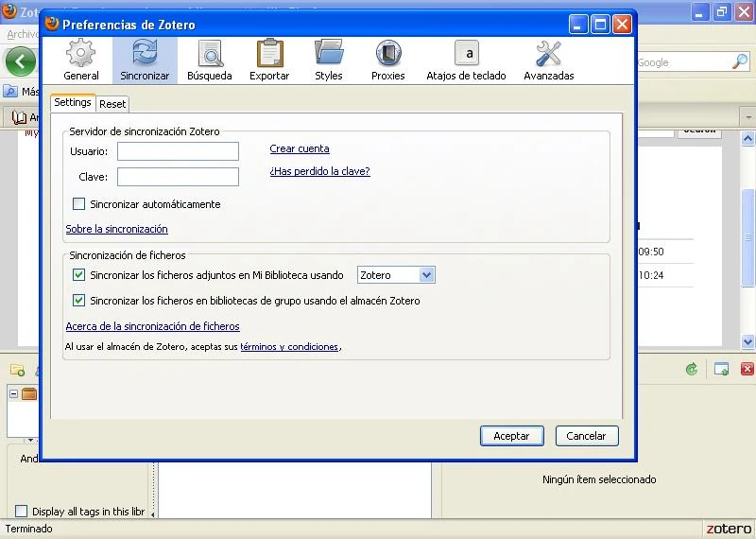Click the zotero logo in status bar
The height and width of the screenshot is (539, 756).
729,529
